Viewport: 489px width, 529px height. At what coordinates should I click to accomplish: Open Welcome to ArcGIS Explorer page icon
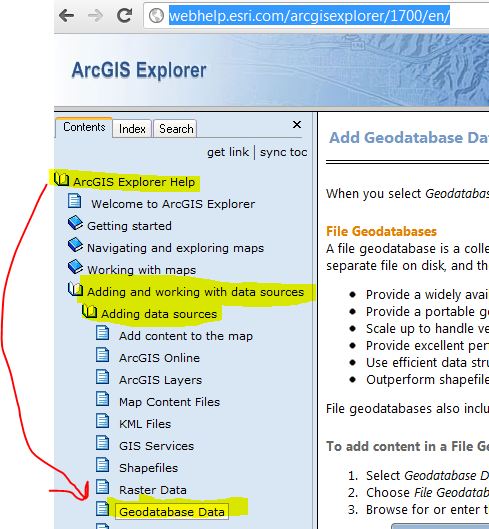(74, 201)
